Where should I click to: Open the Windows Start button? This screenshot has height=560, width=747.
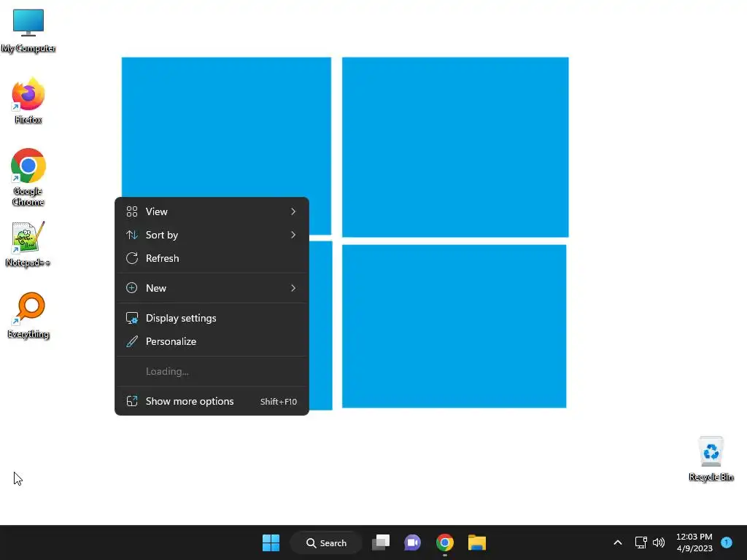tap(271, 542)
